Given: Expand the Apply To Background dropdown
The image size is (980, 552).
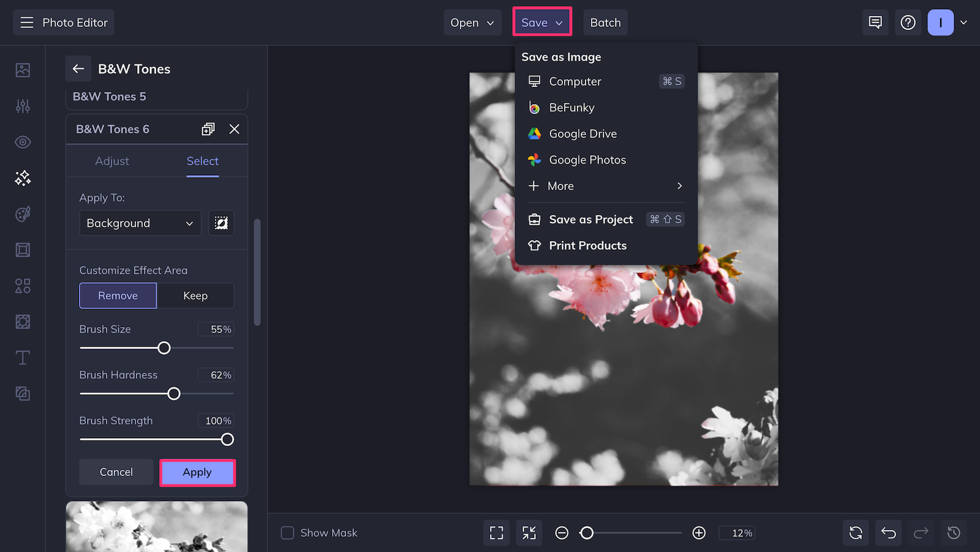Looking at the screenshot, I should (x=140, y=223).
